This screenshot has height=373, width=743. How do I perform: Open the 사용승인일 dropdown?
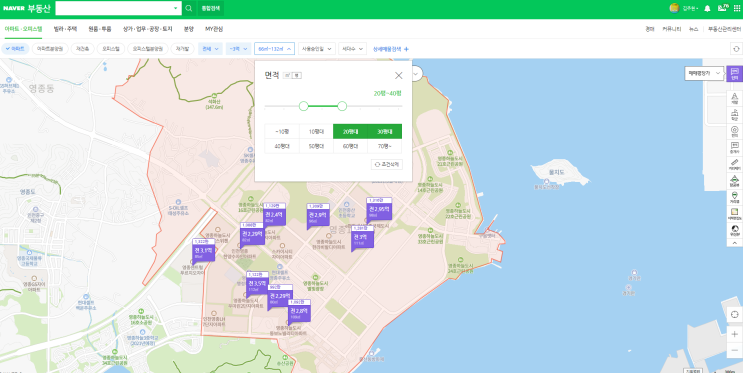pos(317,48)
